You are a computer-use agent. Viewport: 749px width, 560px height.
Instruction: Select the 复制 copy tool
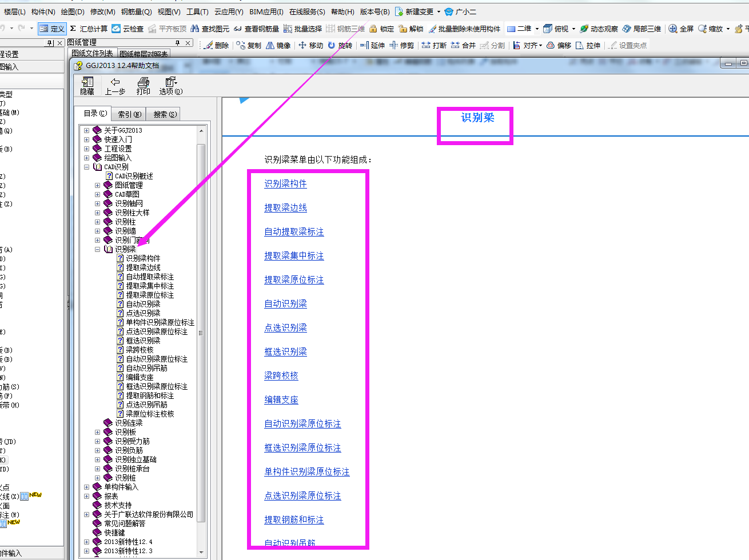pos(249,45)
